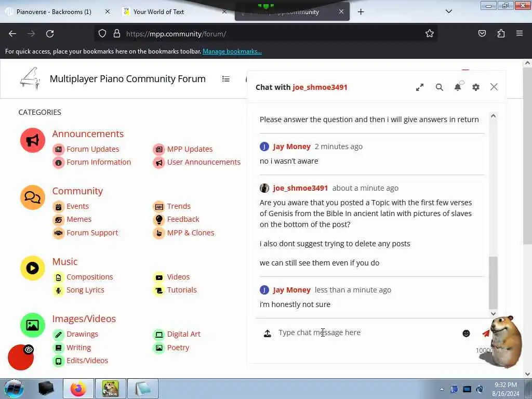Click the taskbar clock showing 9:32 PM

pyautogui.click(x=506, y=389)
